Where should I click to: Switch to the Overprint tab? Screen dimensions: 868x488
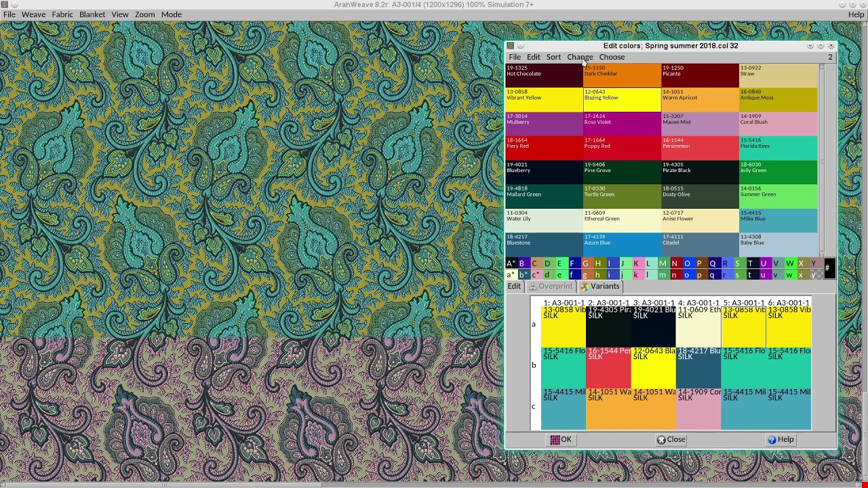pyautogui.click(x=551, y=286)
